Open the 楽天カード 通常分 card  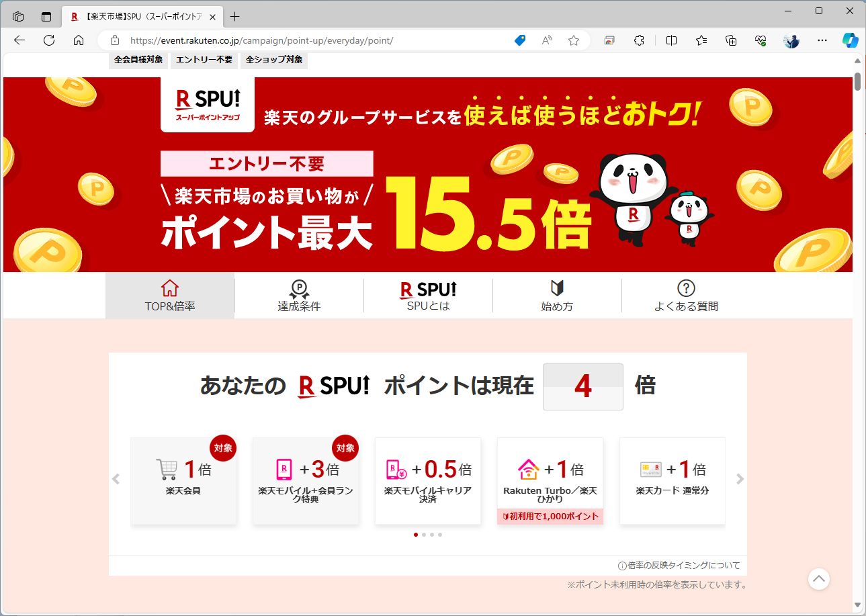tap(673, 481)
